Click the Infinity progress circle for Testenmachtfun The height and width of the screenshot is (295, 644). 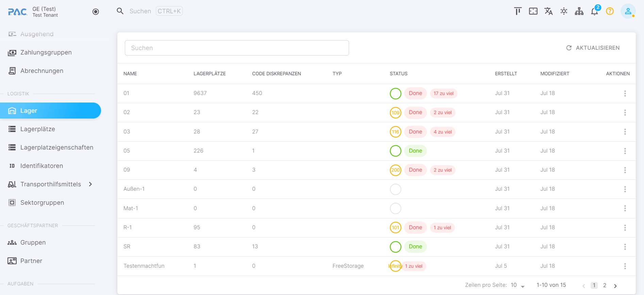click(395, 266)
